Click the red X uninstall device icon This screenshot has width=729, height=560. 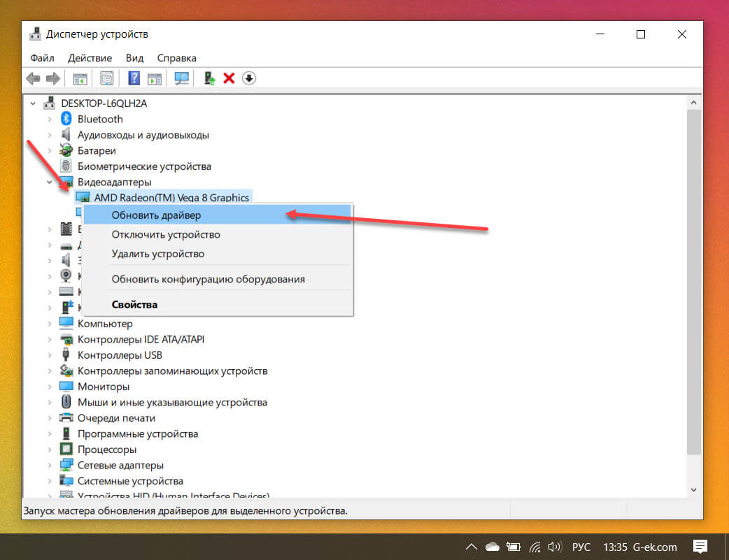[x=229, y=78]
